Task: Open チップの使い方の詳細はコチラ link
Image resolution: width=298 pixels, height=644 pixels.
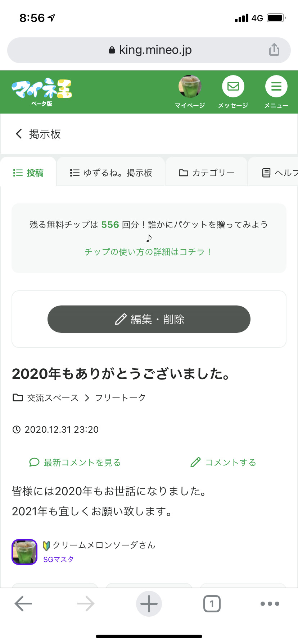Action: tap(149, 252)
